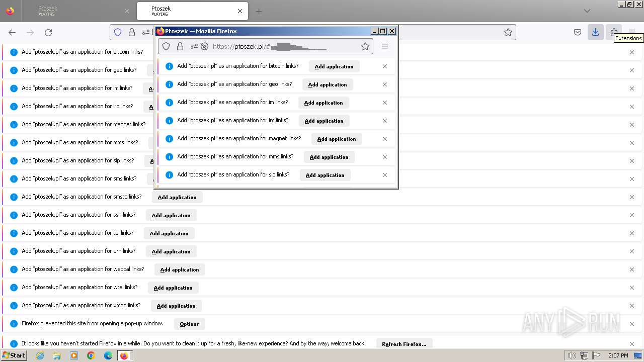Screen dimensions: 644x362
Task: Click padlock icon in popup window
Action: (x=180, y=46)
